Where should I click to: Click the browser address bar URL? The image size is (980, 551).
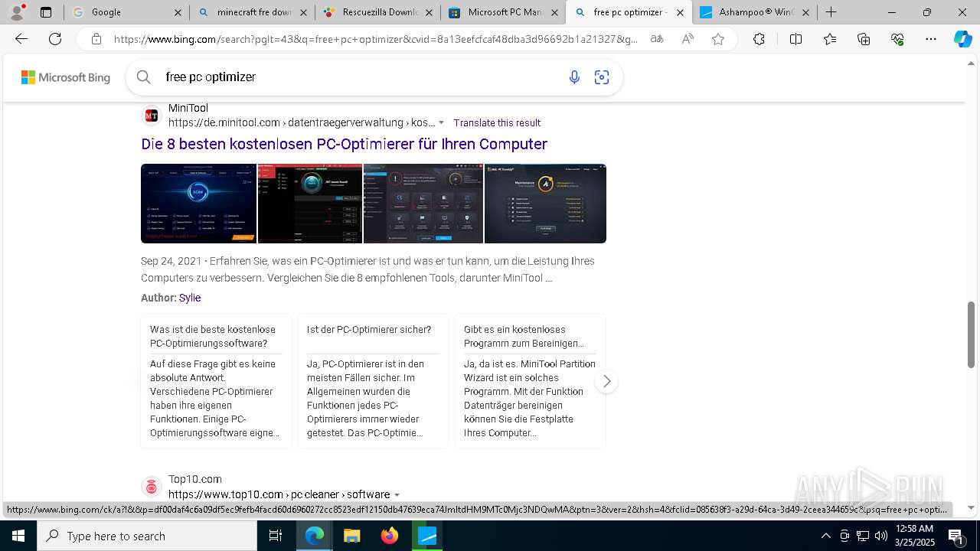pyautogui.click(x=375, y=39)
